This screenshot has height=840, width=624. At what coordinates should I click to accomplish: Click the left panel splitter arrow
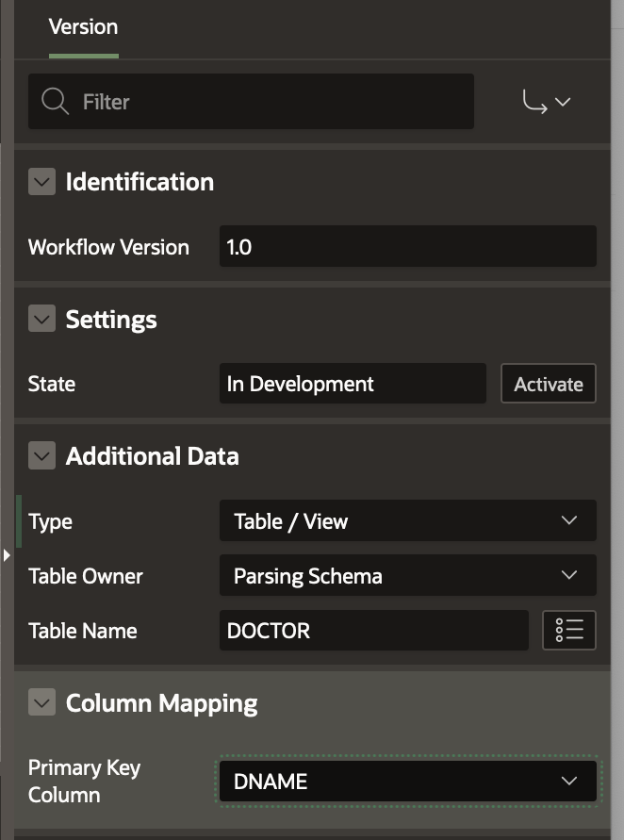point(7,555)
